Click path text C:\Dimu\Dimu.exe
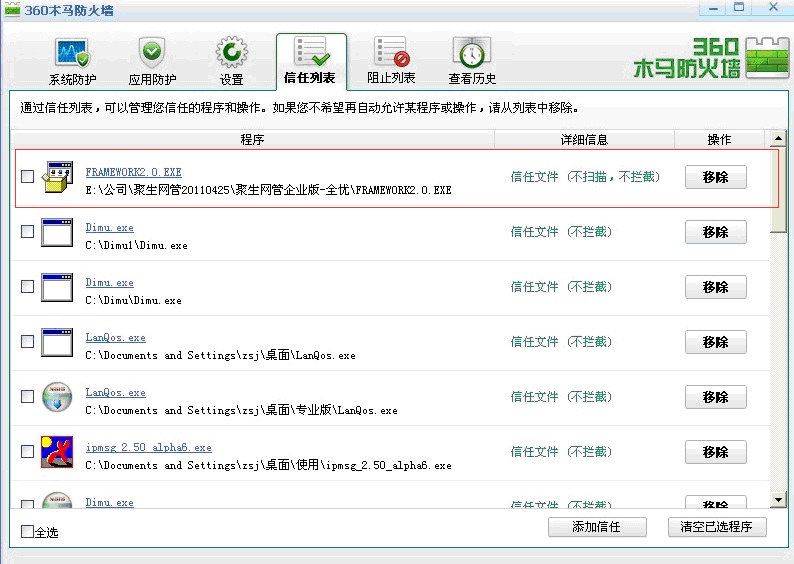 pyautogui.click(x=134, y=301)
